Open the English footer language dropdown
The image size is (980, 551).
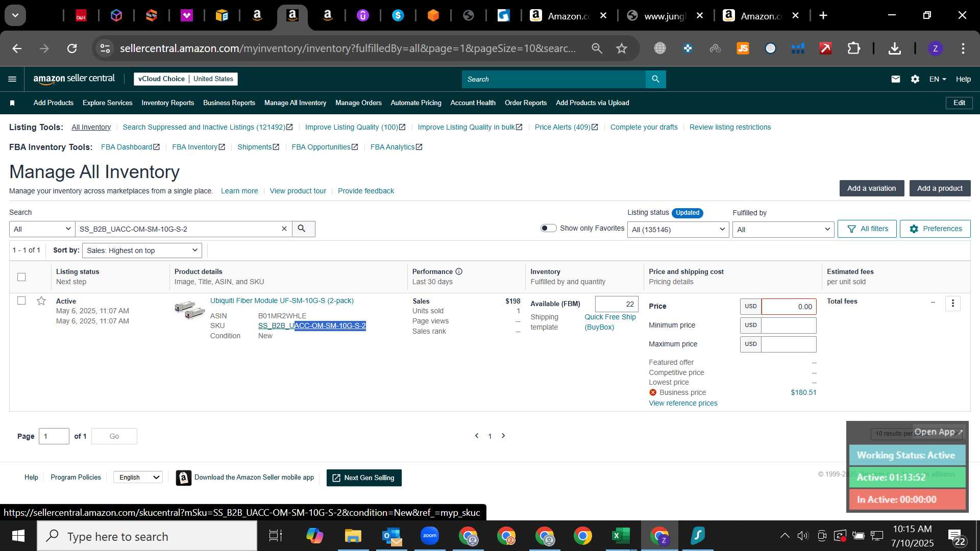[x=138, y=478]
